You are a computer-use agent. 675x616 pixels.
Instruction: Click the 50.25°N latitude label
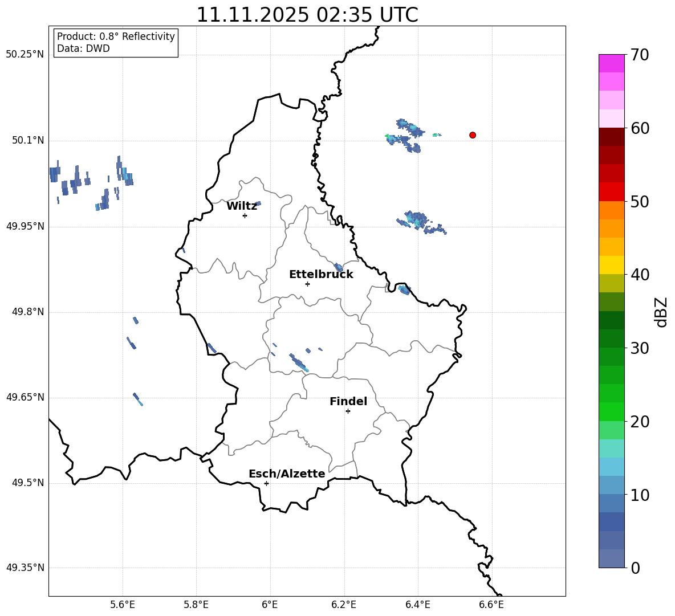[25, 55]
